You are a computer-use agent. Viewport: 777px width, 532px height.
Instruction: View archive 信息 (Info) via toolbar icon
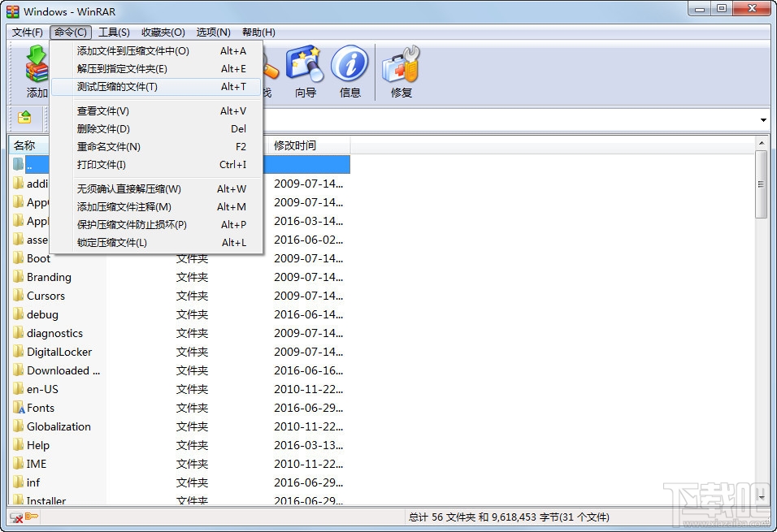350,71
